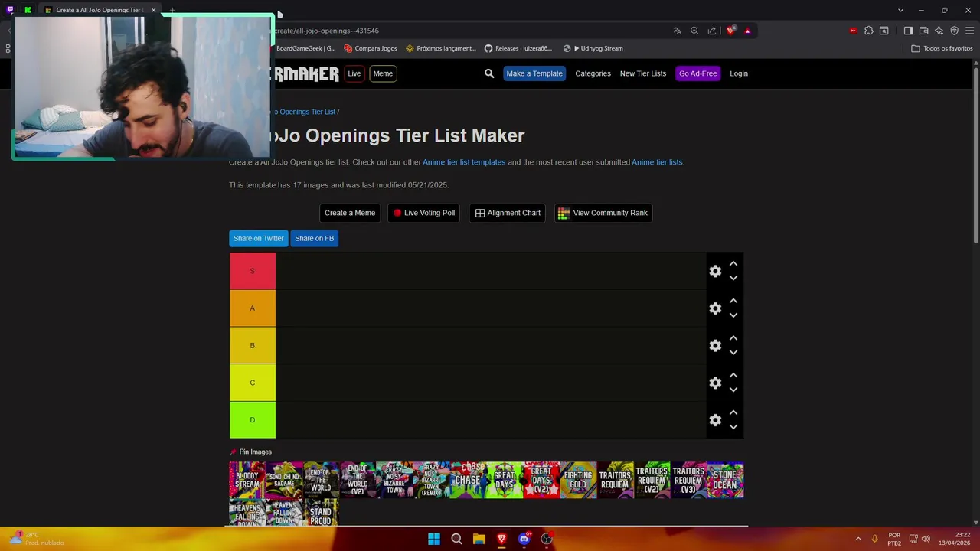
Task: Move C tier row up
Action: [x=733, y=375]
